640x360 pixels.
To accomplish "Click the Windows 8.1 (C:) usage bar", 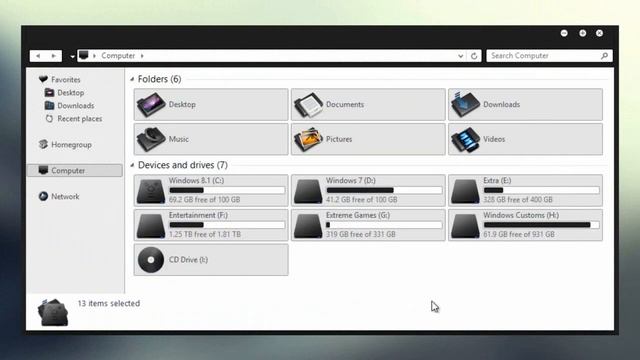I will click(227, 190).
